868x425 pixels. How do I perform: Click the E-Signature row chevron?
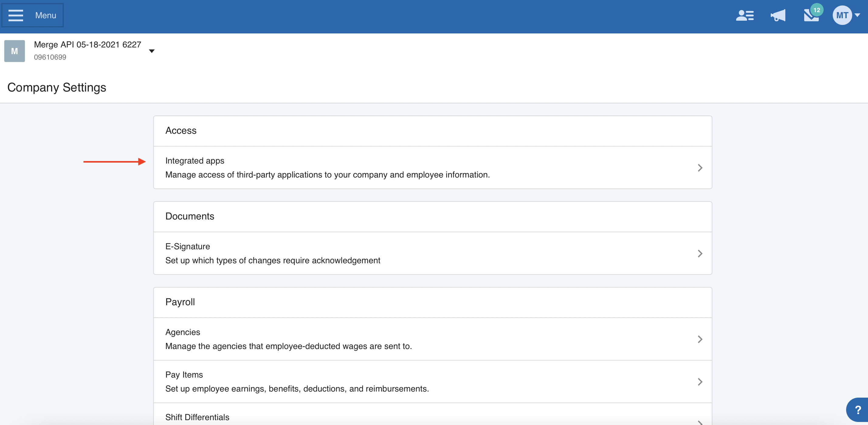[700, 253]
